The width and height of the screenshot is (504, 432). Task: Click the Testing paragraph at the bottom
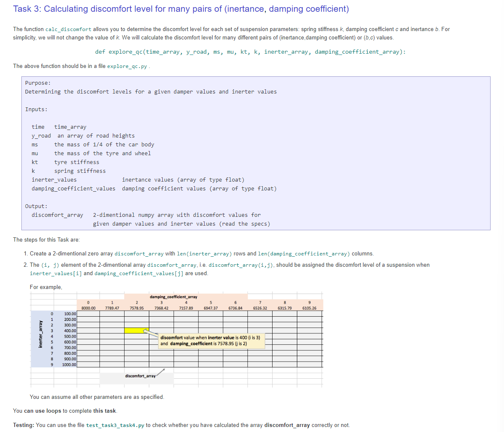point(180,425)
